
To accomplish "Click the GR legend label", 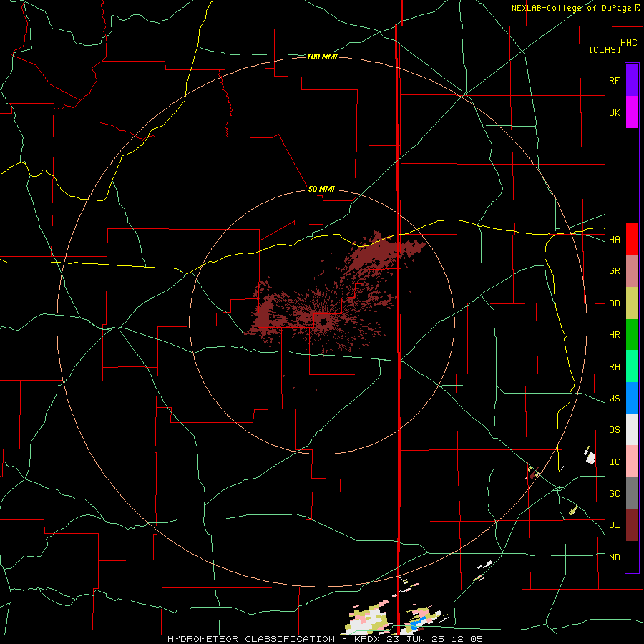I will [x=614, y=271].
